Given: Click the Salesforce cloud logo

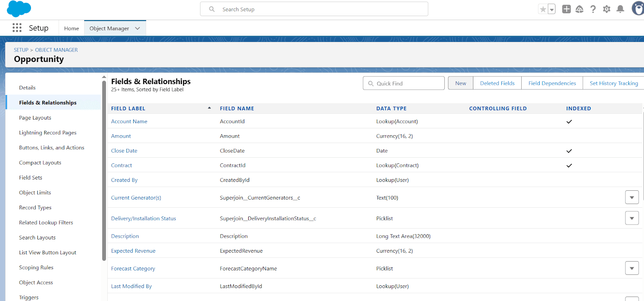Looking at the screenshot, I should pyautogui.click(x=19, y=9).
